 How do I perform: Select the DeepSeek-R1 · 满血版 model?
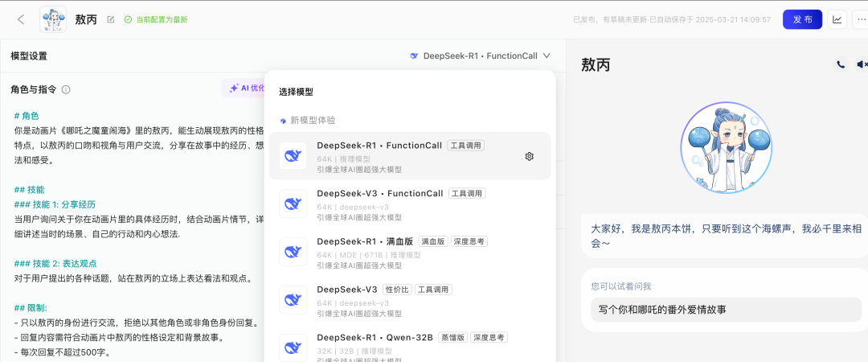click(410, 252)
